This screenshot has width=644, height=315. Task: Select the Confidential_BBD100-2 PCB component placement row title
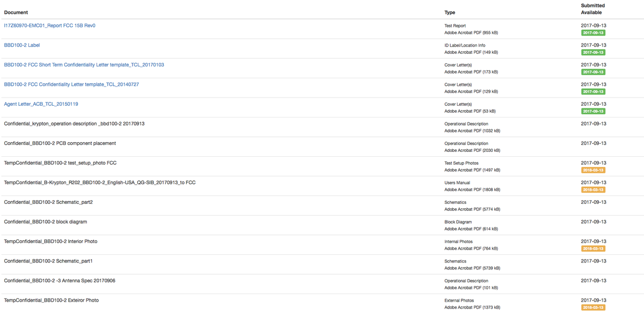[x=60, y=143]
